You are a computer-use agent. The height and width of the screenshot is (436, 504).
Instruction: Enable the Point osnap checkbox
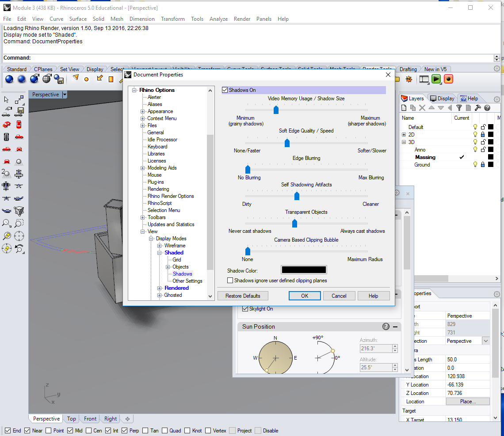[48, 431]
